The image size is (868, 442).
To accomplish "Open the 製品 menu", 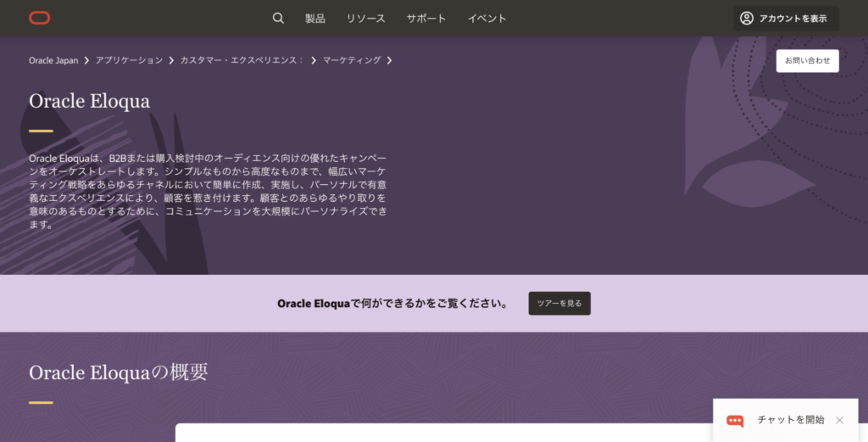I will coord(315,19).
